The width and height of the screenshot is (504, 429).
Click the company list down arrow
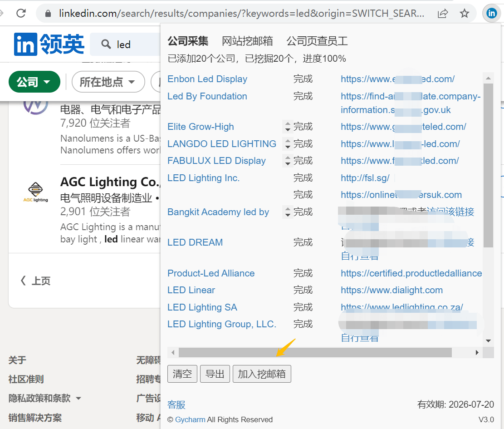tap(488, 340)
